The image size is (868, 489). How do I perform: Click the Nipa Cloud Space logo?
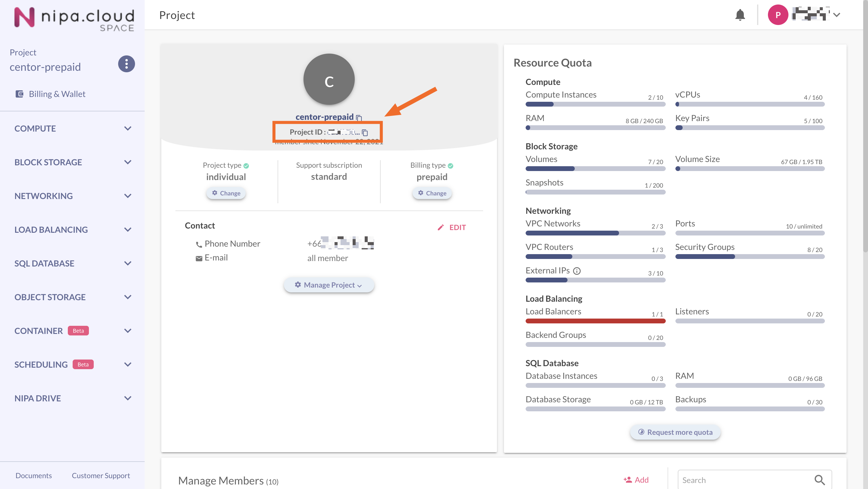pyautogui.click(x=74, y=19)
